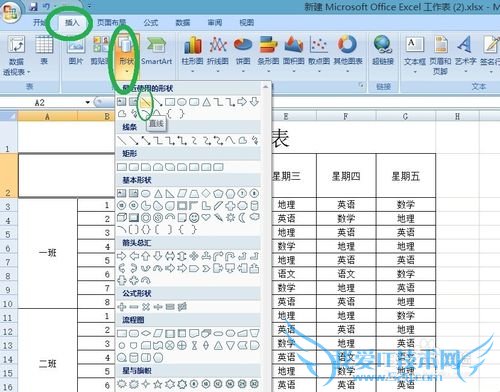Select the right triangle in 基本形状
500x392 pixels.
170,193
